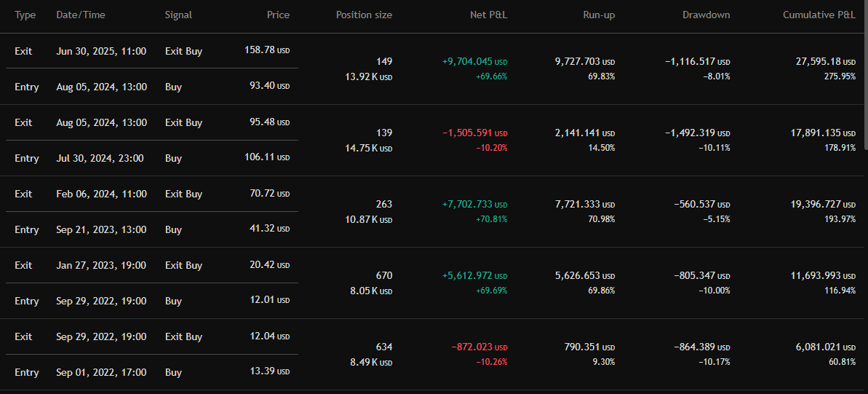Click the Signal column header

178,15
